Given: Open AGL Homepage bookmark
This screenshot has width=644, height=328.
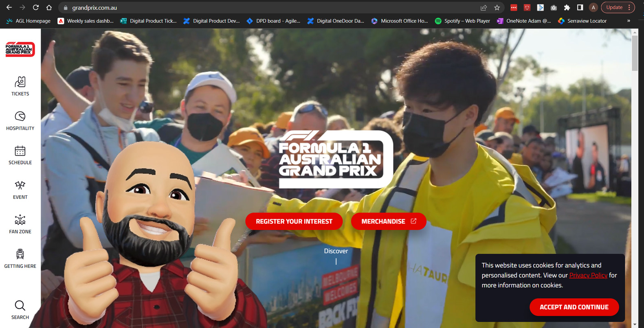Looking at the screenshot, I should 29,21.
